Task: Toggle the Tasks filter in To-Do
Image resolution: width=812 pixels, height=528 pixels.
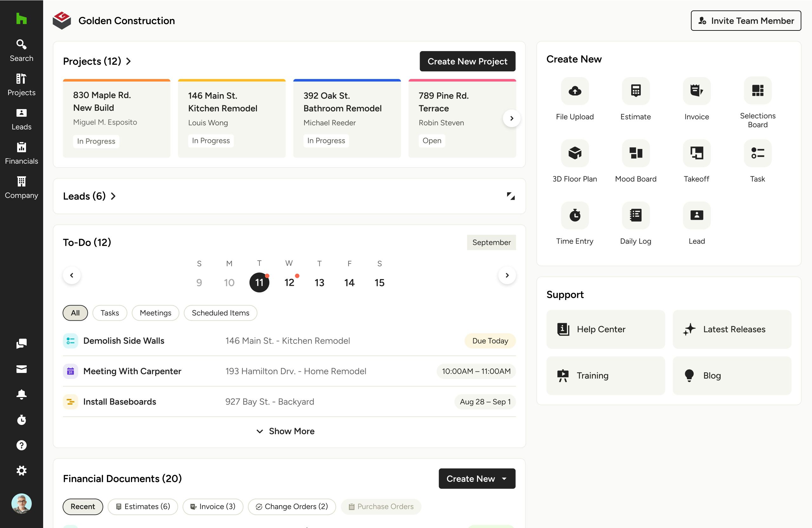Action: point(109,313)
